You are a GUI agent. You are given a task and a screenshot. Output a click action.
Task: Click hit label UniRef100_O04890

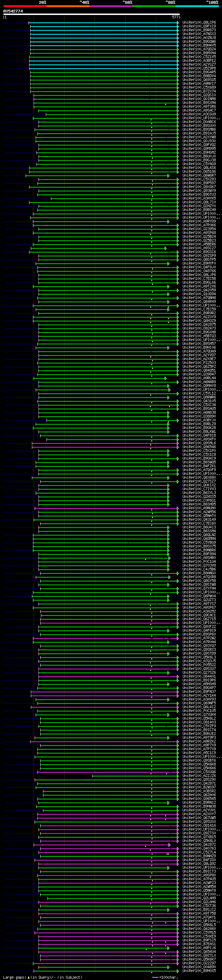tap(199, 967)
